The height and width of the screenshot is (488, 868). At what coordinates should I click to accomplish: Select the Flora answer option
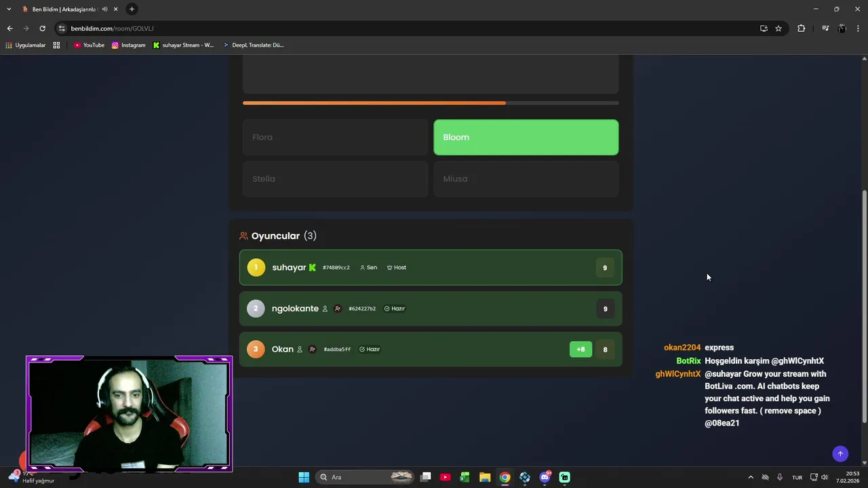335,138
